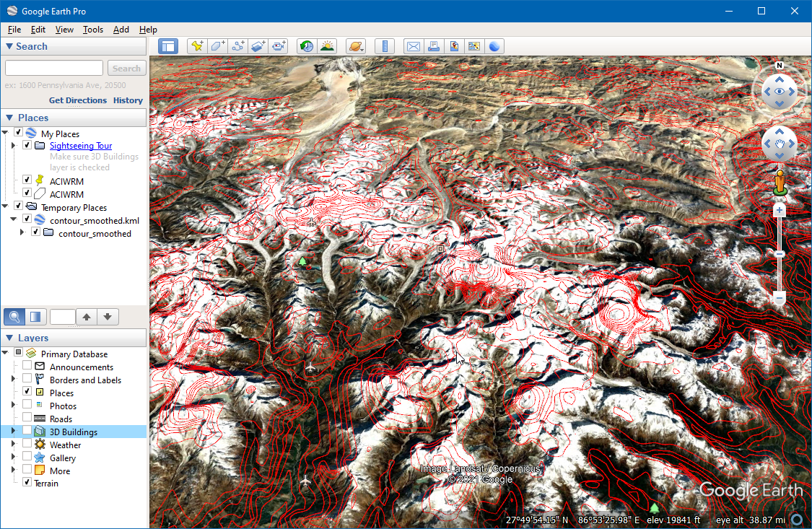Click the Get Directions link
Screen dimensions: 812x529
pos(78,100)
